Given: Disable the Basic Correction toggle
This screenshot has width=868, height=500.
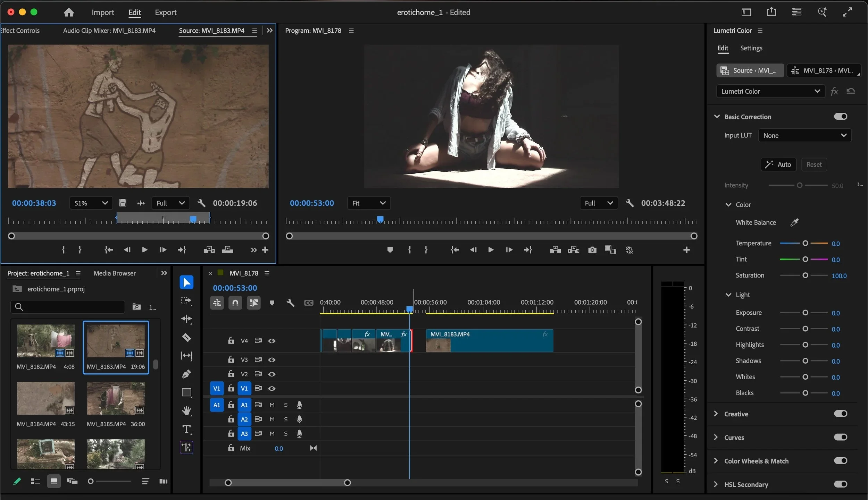Looking at the screenshot, I should pyautogui.click(x=841, y=117).
